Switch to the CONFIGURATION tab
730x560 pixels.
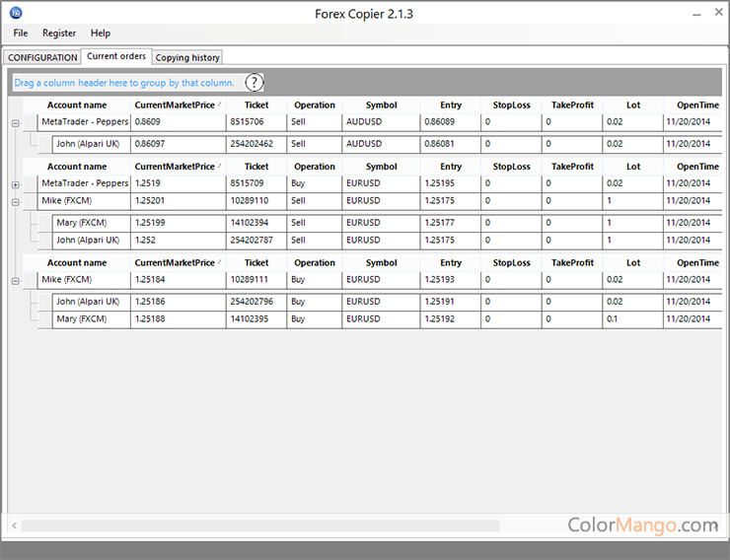tap(42, 57)
